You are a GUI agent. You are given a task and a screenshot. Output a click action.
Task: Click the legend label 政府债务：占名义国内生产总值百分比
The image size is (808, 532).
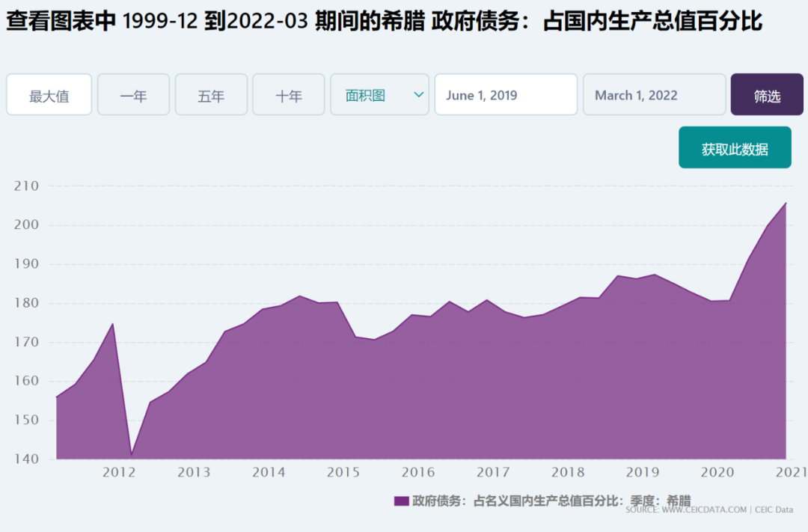tap(551, 501)
